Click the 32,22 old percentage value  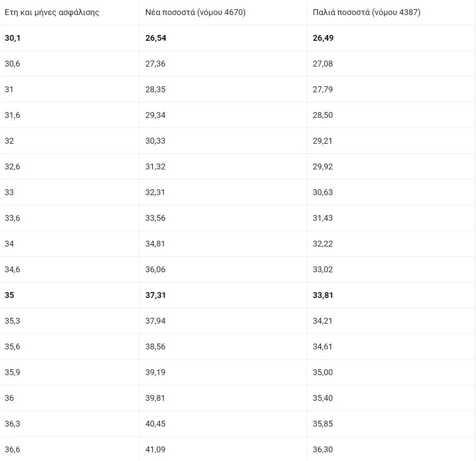(323, 244)
